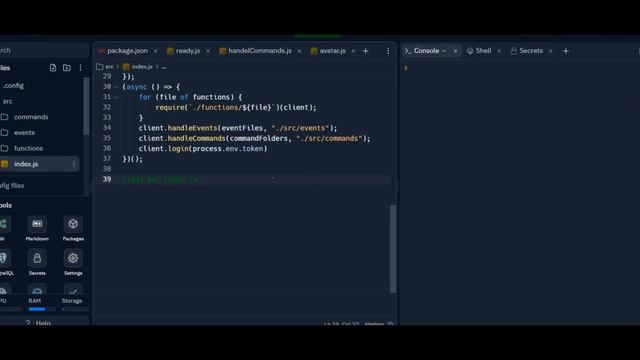The height and width of the screenshot is (360, 640).
Task: Open the History button in status bar
Action: click(374, 324)
